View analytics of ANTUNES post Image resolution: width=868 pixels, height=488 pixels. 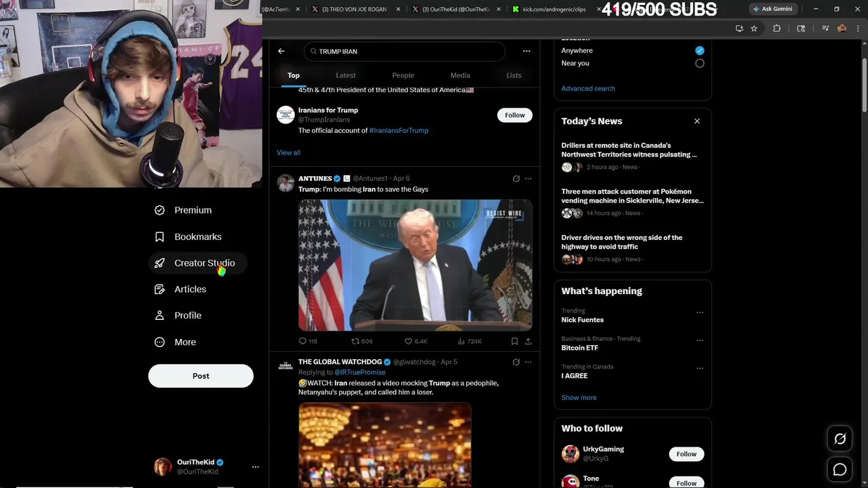point(469,342)
